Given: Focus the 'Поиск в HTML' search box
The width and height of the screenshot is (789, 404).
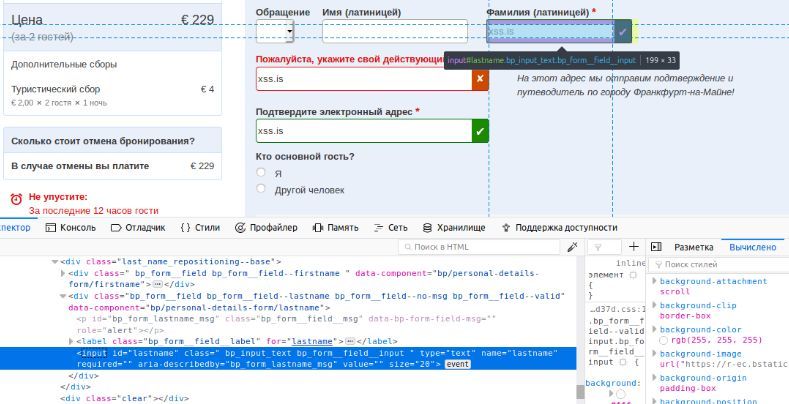Looking at the screenshot, I should pyautogui.click(x=479, y=247).
